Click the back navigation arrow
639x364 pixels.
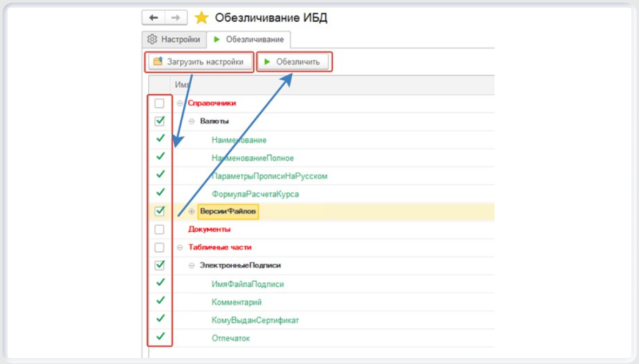pyautogui.click(x=153, y=18)
